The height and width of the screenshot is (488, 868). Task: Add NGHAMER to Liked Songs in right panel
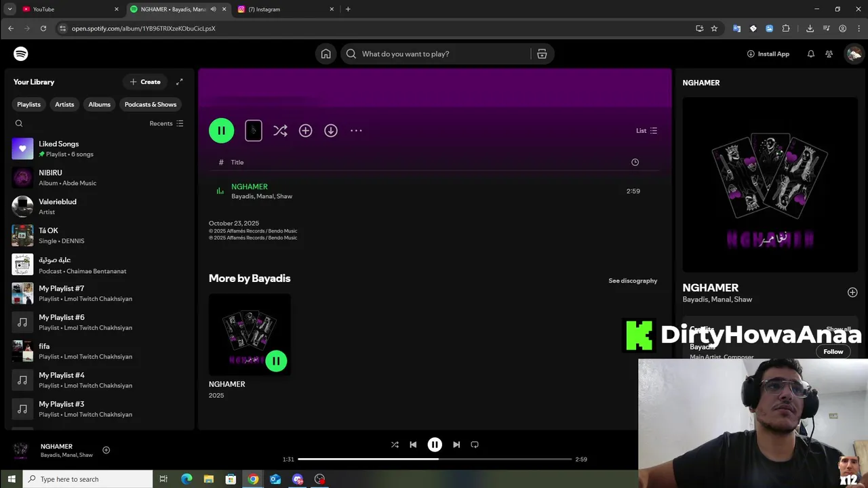852,293
